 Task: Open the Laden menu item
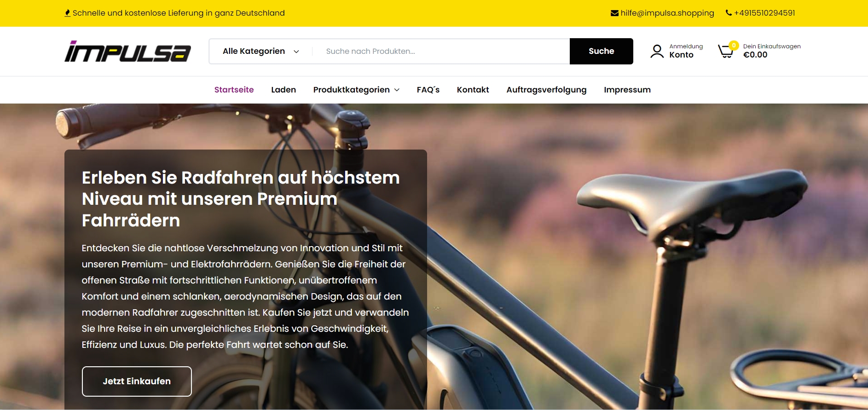tap(284, 90)
